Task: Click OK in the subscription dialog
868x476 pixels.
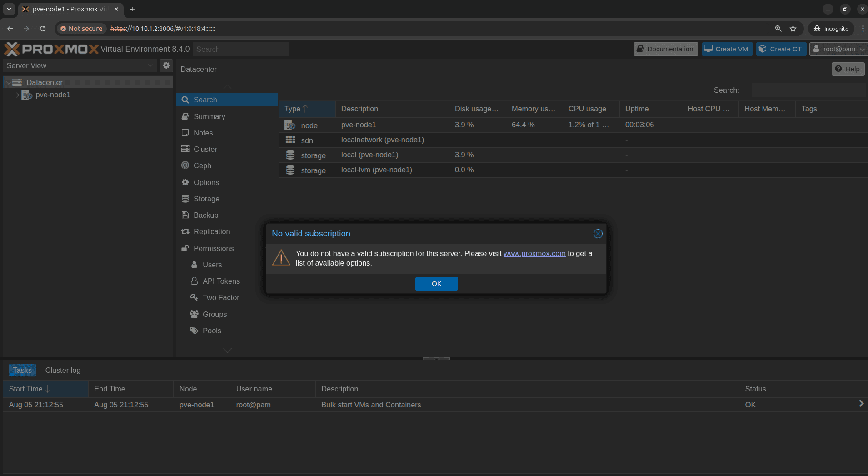Action: pos(436,284)
